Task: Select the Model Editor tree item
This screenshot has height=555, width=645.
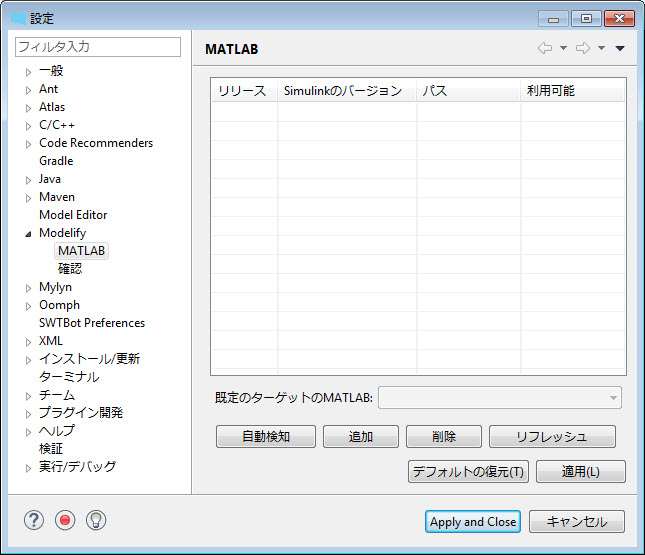Action: click(73, 215)
